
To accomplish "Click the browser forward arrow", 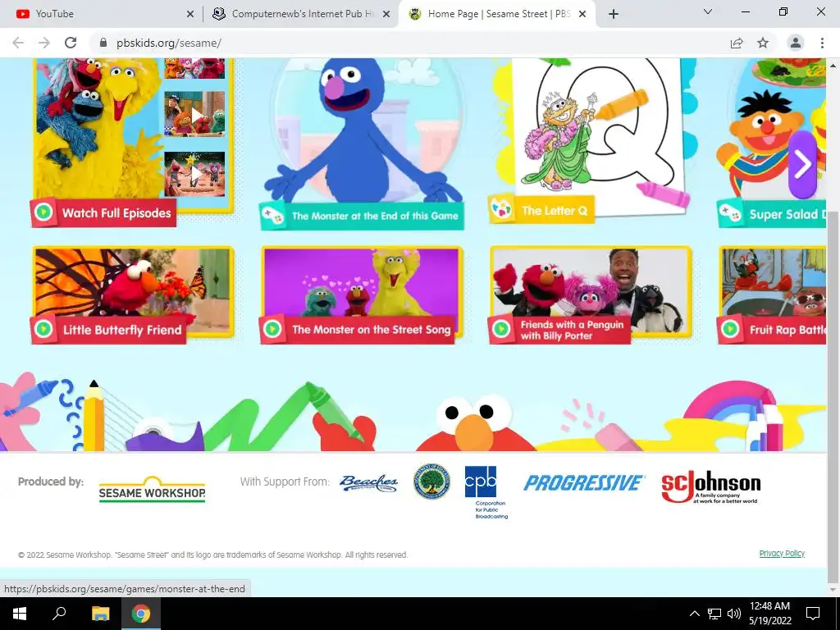I will point(44,43).
